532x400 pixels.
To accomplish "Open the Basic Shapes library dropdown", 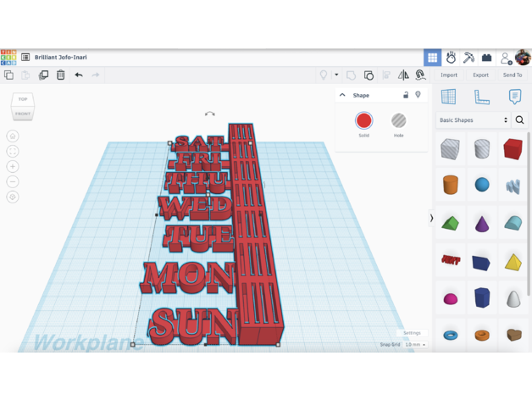I will (x=473, y=120).
